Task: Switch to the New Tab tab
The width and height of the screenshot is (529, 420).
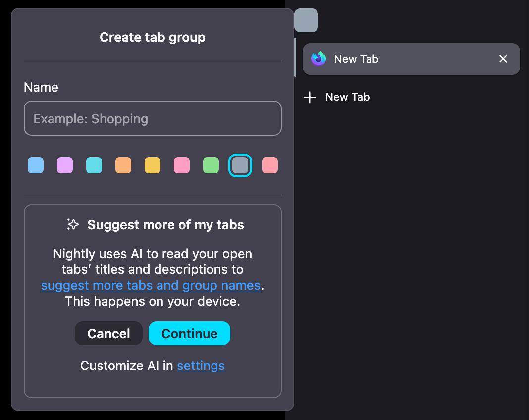Action: tap(396, 59)
